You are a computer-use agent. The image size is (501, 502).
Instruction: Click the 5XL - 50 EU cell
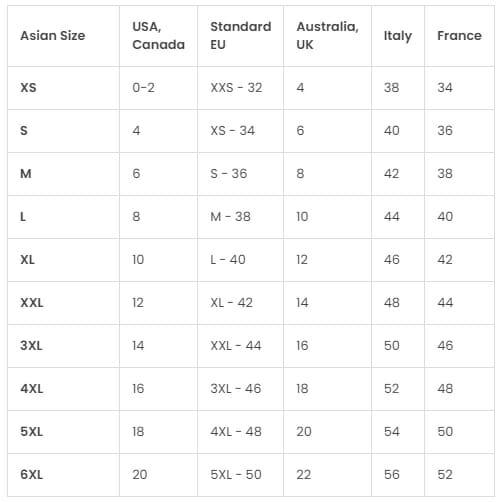(236, 475)
